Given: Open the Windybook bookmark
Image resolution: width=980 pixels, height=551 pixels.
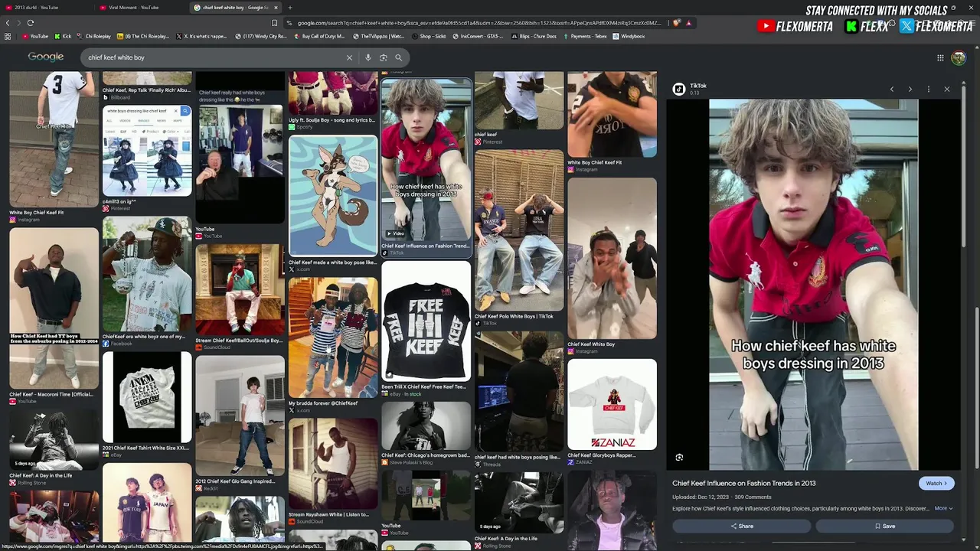Looking at the screenshot, I should coord(629,36).
